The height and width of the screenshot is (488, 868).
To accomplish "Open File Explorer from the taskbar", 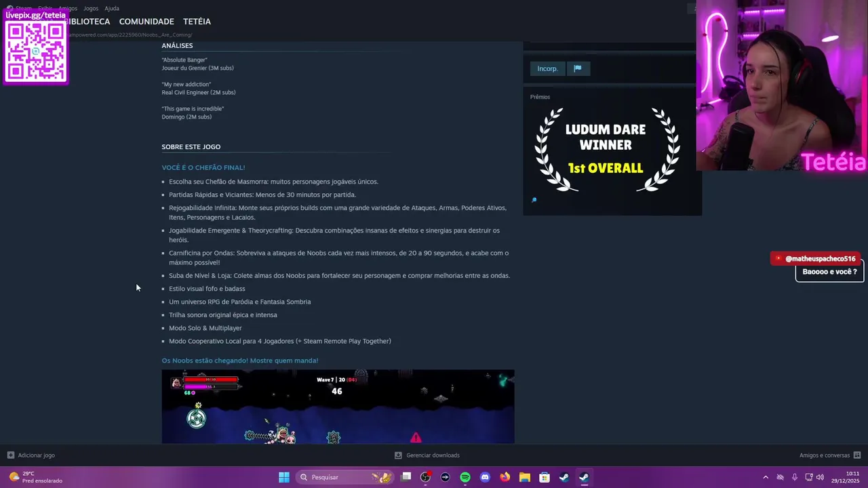I will pos(524,477).
